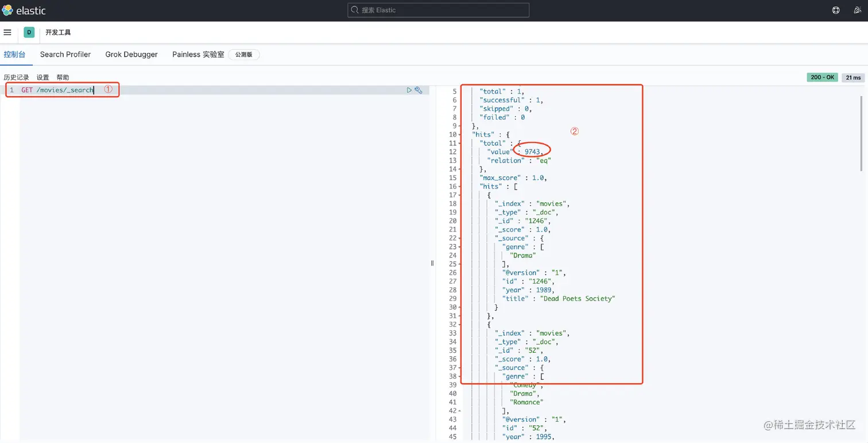Click the "year" : 1995 line
The width and height of the screenshot is (868, 443).
[528, 437]
